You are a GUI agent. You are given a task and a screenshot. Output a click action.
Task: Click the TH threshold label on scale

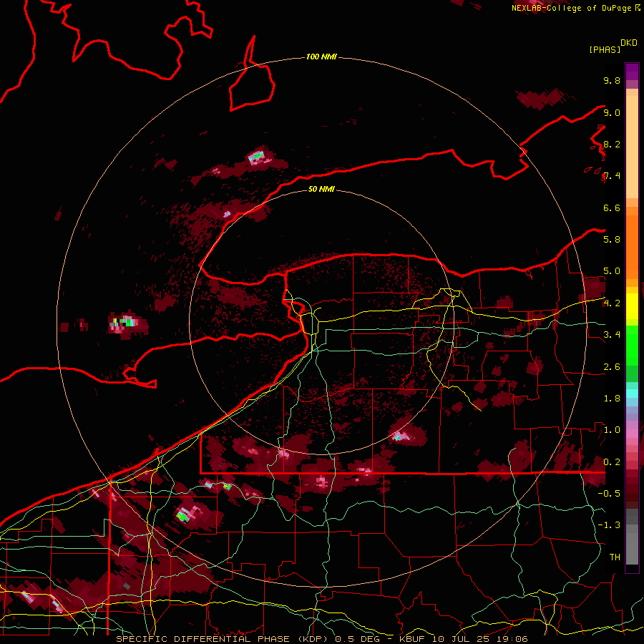615,557
